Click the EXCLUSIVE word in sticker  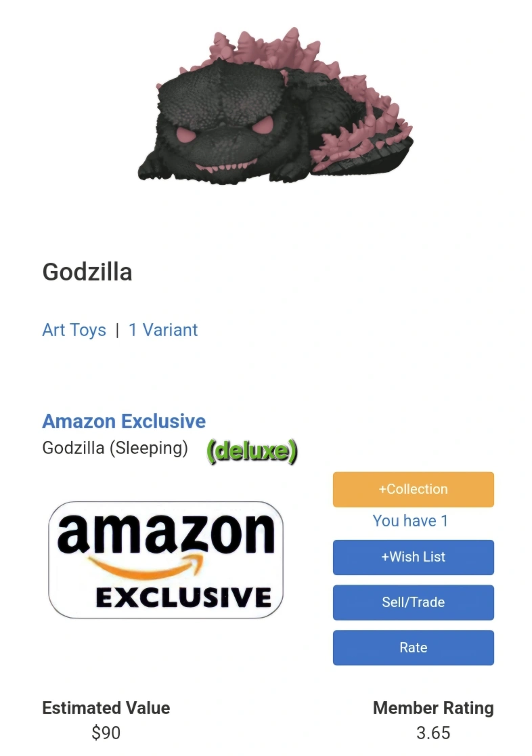click(183, 598)
